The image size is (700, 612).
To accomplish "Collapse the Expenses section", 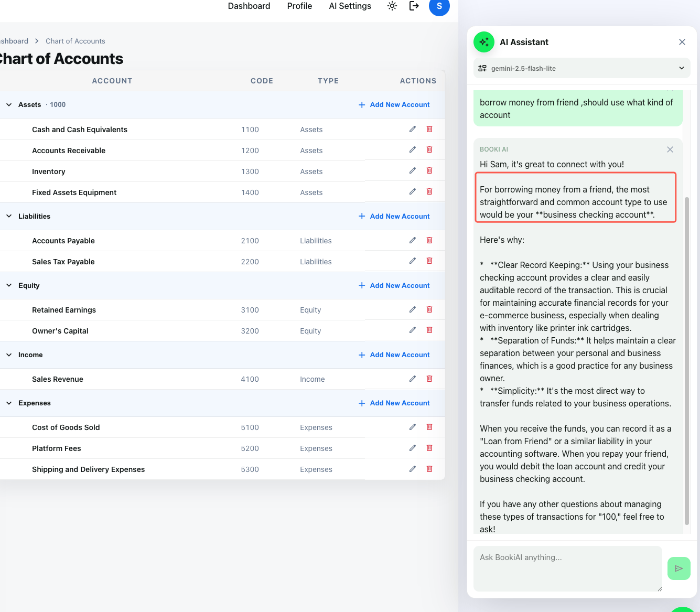I will (8, 403).
